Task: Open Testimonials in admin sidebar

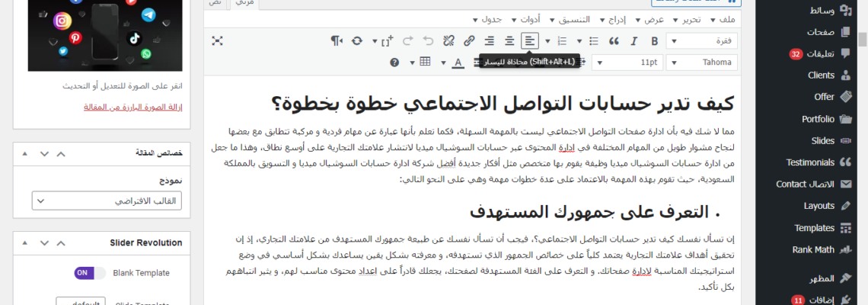Action: [811, 162]
